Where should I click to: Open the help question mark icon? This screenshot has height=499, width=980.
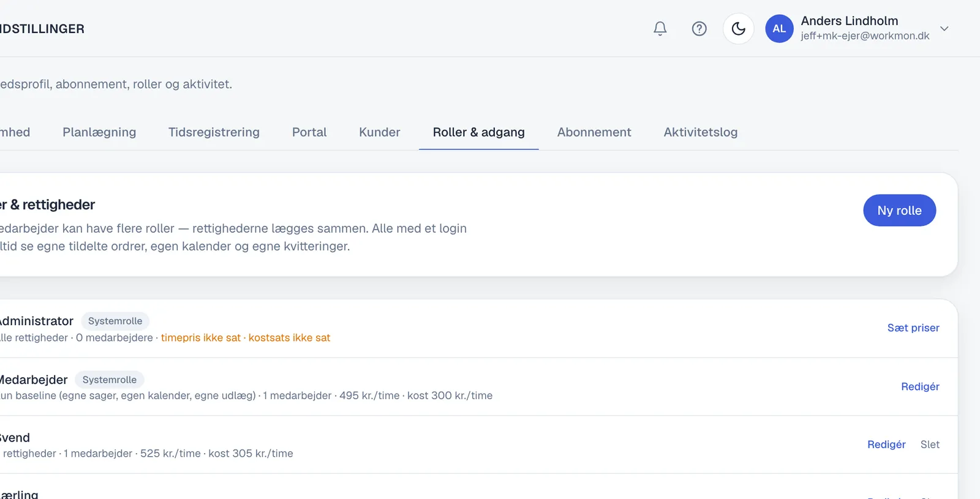pos(699,29)
